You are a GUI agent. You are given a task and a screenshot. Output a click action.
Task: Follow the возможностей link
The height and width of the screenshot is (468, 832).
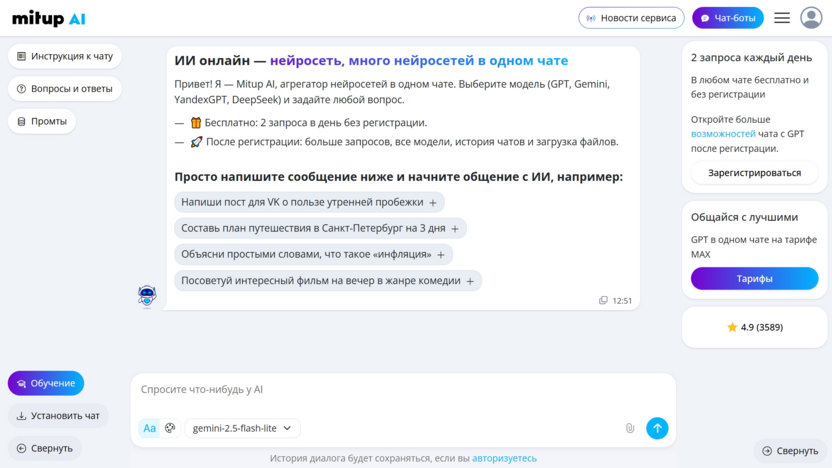click(723, 134)
